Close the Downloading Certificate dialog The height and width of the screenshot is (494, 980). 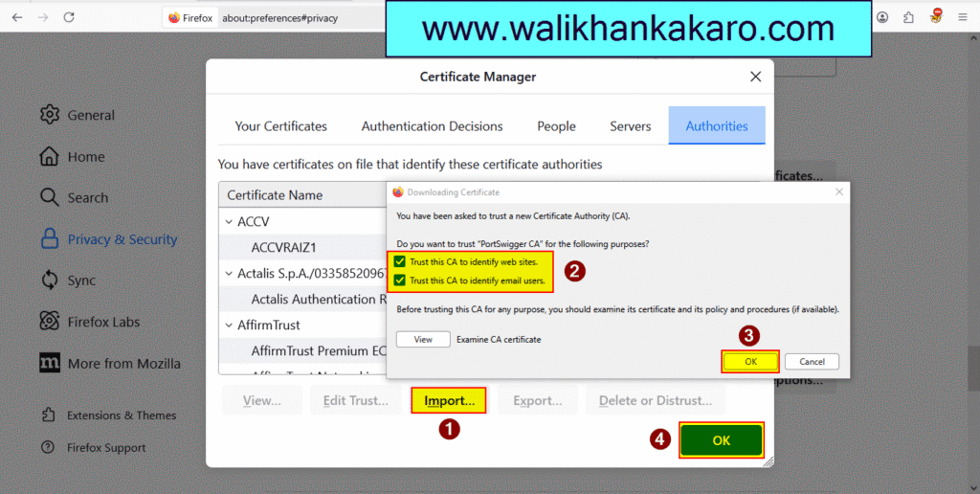(838, 192)
